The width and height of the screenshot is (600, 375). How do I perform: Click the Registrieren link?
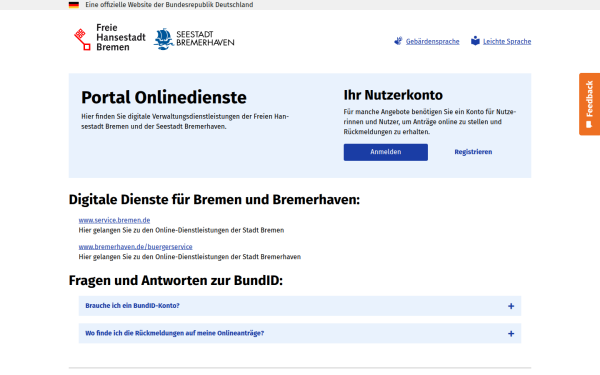point(473,152)
